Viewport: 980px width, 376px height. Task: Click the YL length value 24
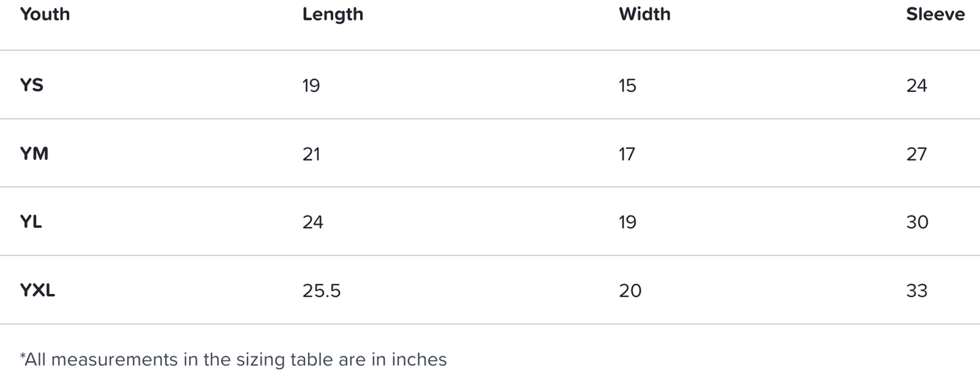tap(313, 222)
